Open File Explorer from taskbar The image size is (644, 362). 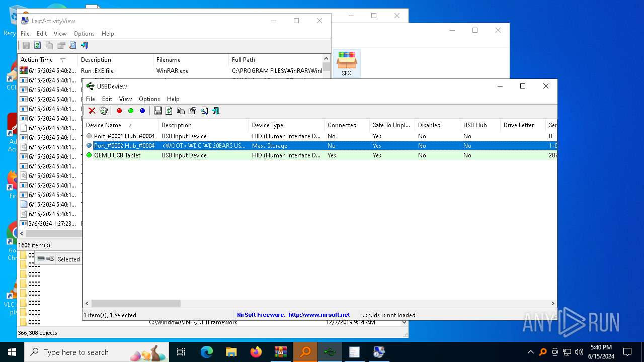point(231,352)
